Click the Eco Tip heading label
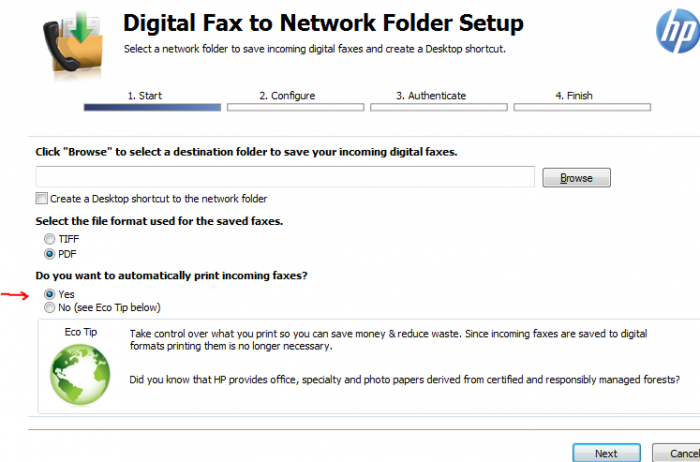This screenshot has width=700, height=462. 67,331
